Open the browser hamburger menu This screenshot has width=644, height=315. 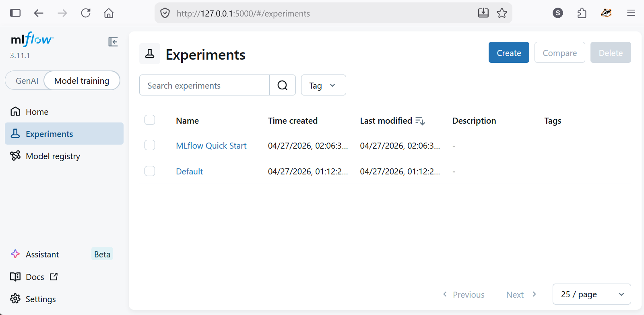(x=631, y=13)
